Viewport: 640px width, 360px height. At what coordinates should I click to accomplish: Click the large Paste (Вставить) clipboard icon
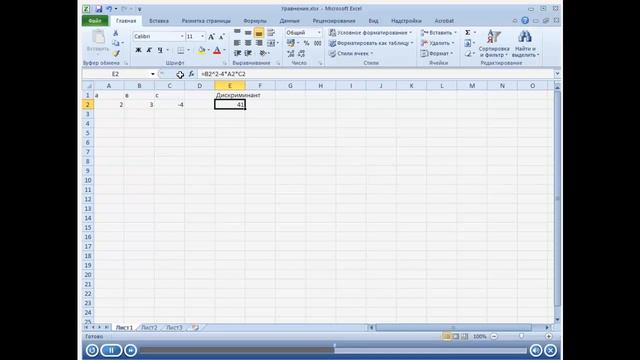point(98,37)
